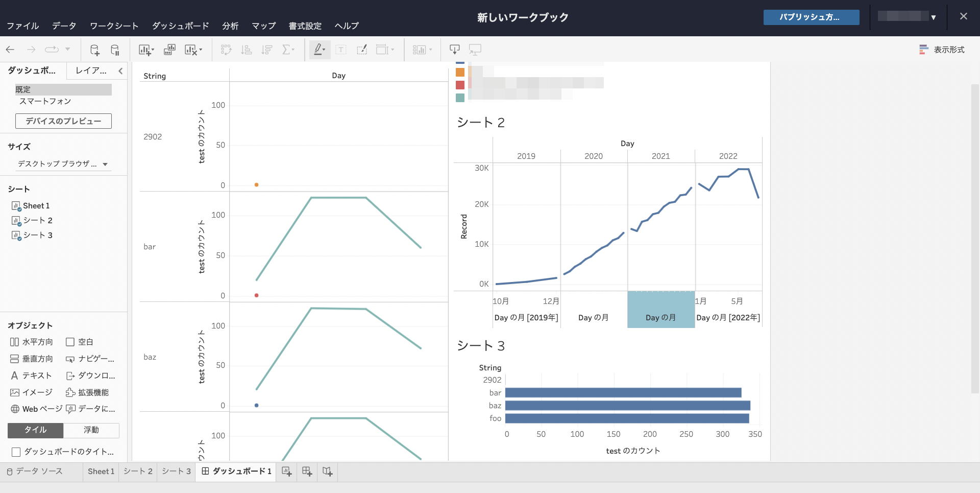
Task: Click the duplicate sheet icon
Action: 169,50
